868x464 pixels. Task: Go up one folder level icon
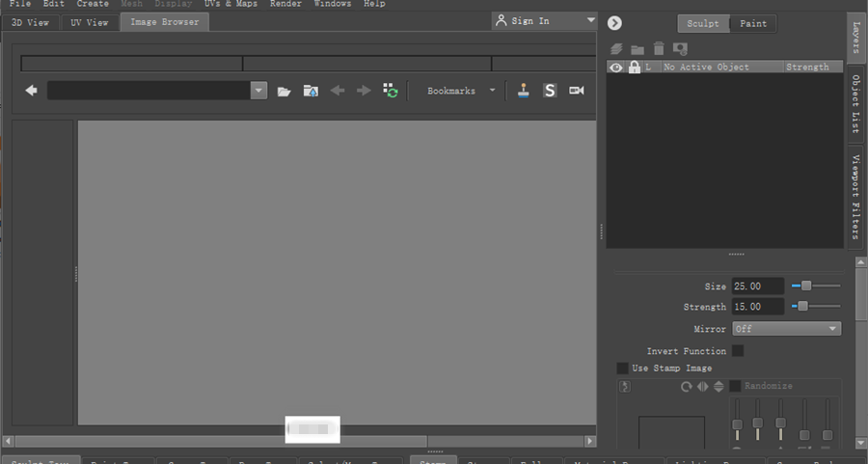[x=311, y=91]
